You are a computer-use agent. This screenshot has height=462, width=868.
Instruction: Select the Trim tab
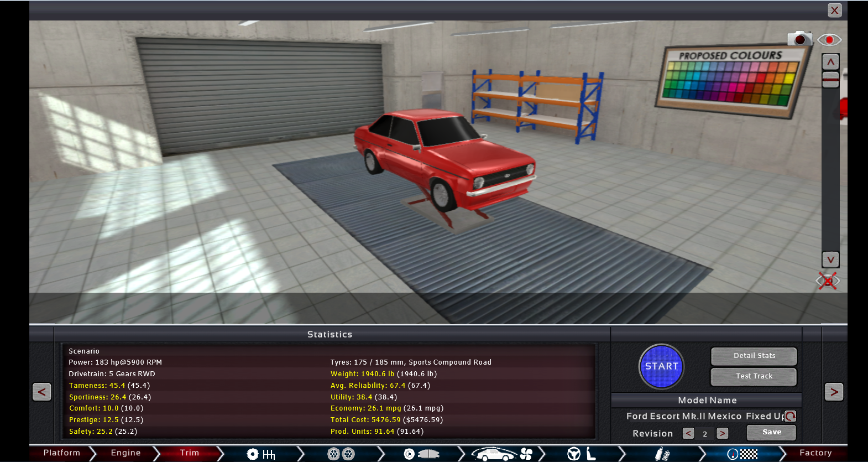(190, 453)
